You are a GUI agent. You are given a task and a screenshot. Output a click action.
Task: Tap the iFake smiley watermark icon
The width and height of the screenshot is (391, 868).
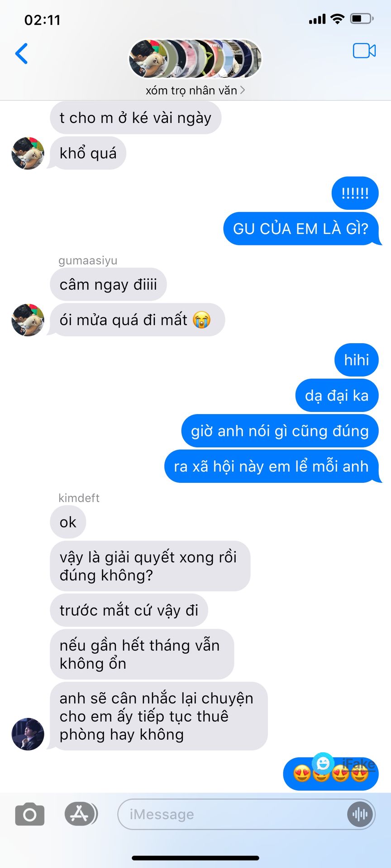(323, 764)
